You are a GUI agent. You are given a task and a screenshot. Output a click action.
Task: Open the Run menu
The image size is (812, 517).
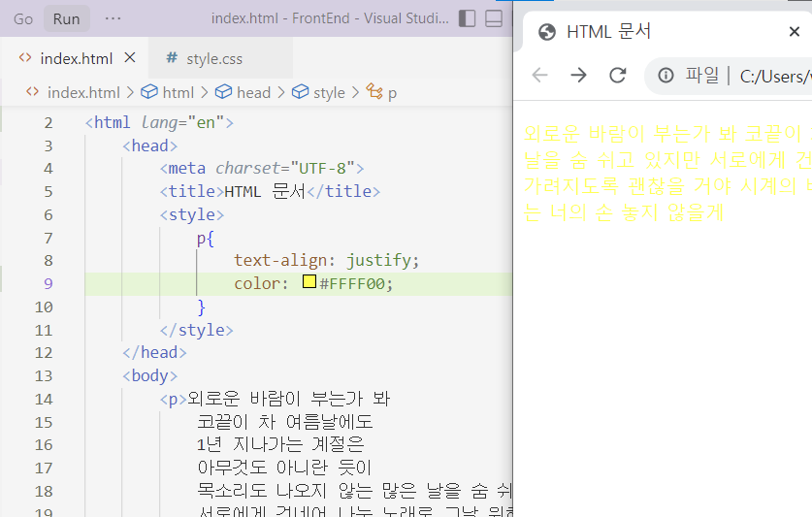66,19
